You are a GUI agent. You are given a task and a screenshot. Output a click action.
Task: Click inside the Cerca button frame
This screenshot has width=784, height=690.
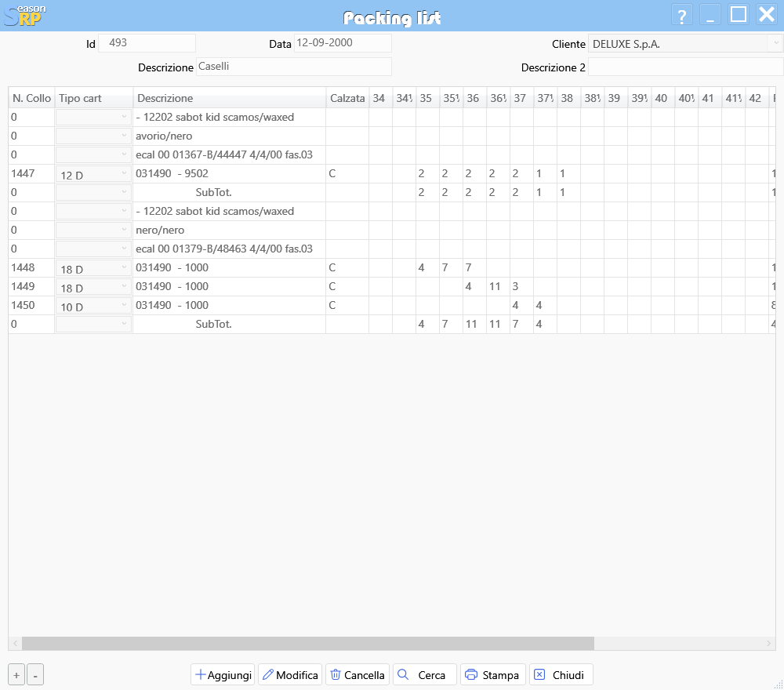(x=425, y=674)
